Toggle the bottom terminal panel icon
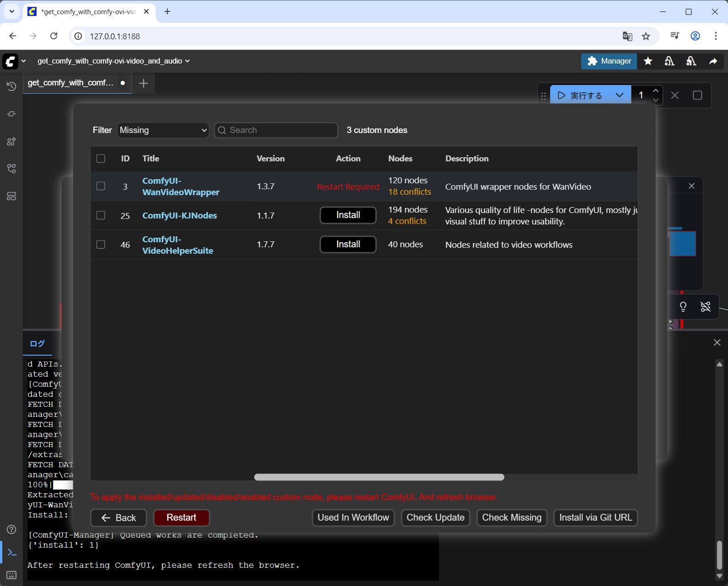The height and width of the screenshot is (586, 728). [x=12, y=553]
